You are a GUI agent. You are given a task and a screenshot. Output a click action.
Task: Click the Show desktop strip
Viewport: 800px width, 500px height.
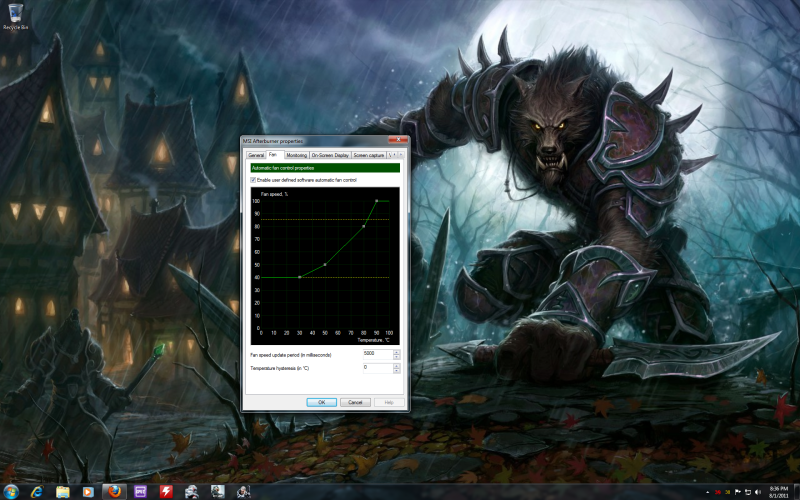point(797,492)
